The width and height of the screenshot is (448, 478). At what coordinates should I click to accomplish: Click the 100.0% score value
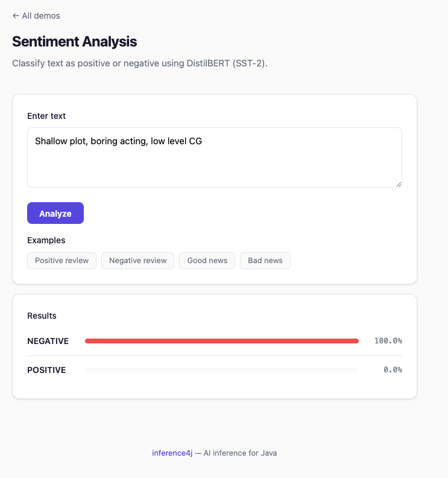(x=388, y=341)
